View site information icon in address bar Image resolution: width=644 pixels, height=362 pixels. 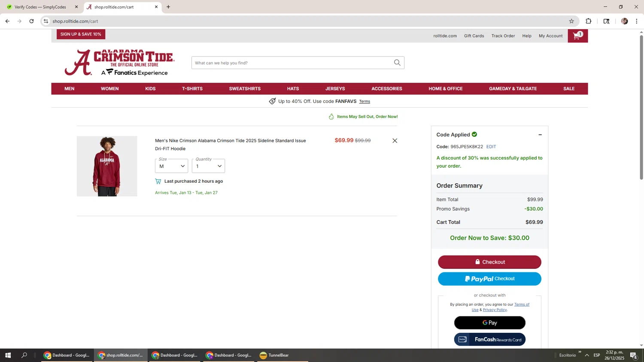pyautogui.click(x=46, y=21)
